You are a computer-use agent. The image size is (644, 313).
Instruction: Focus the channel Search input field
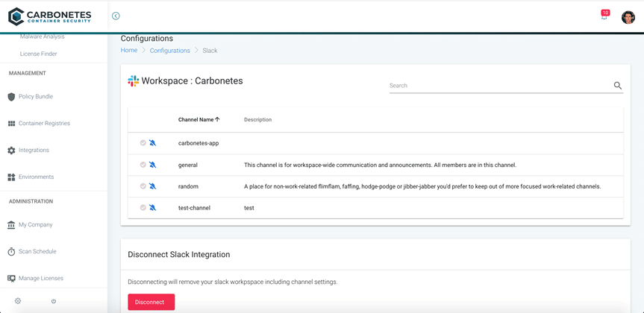[x=500, y=86]
